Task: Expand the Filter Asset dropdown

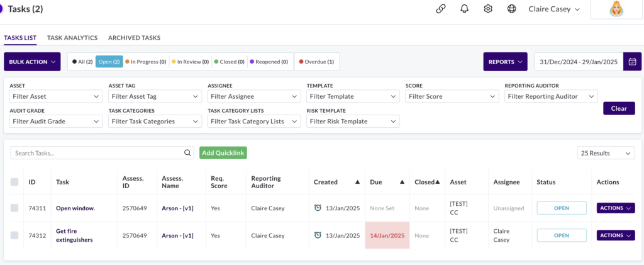Action: pyautogui.click(x=56, y=96)
